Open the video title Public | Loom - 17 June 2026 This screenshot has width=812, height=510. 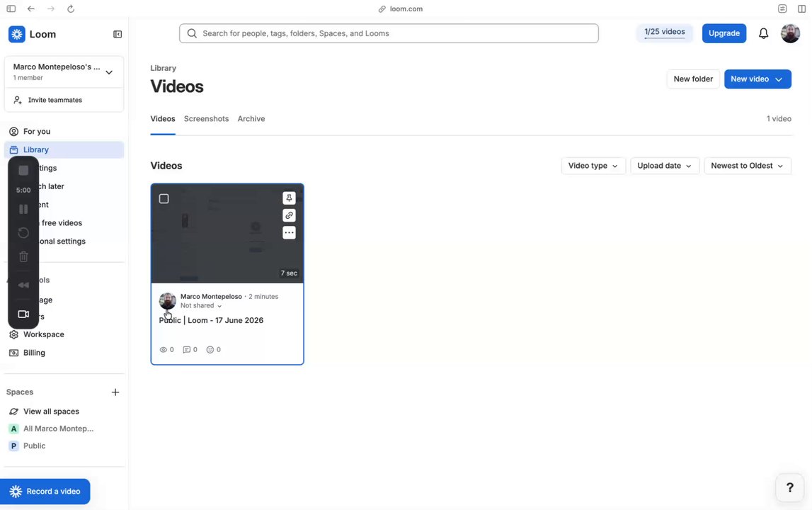coord(211,320)
